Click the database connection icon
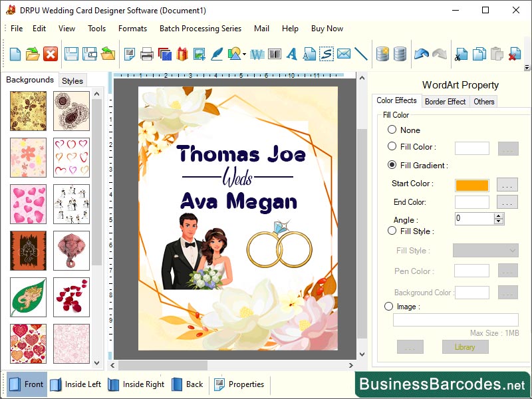 click(384, 53)
